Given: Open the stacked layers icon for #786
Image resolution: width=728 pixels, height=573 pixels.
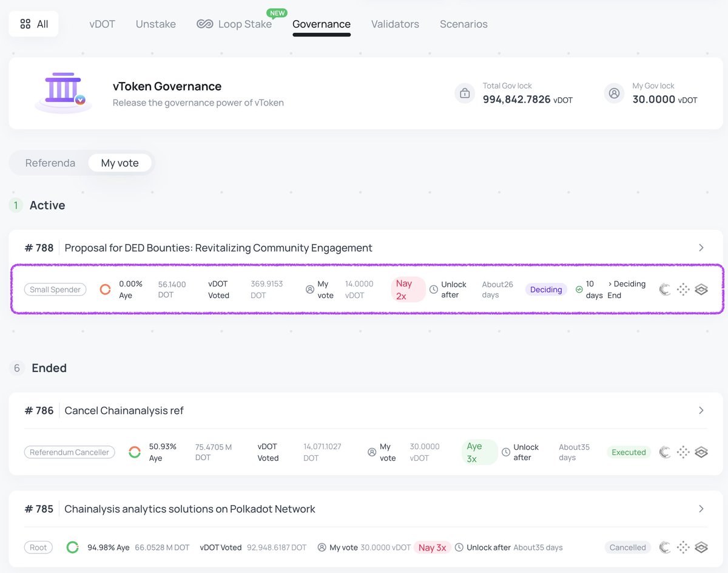Looking at the screenshot, I should click(701, 452).
